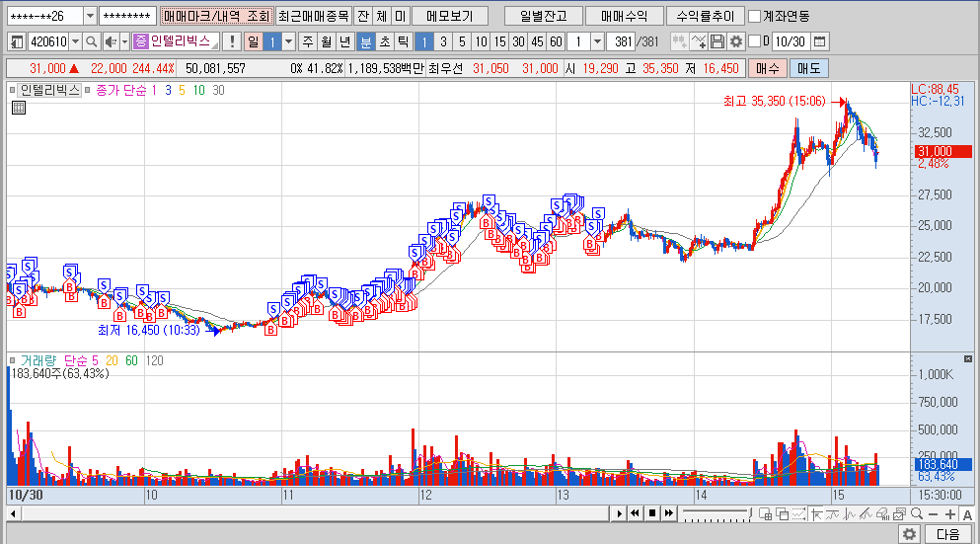Click the chart image capture icon
This screenshot has height=544, width=980.
point(899,514)
